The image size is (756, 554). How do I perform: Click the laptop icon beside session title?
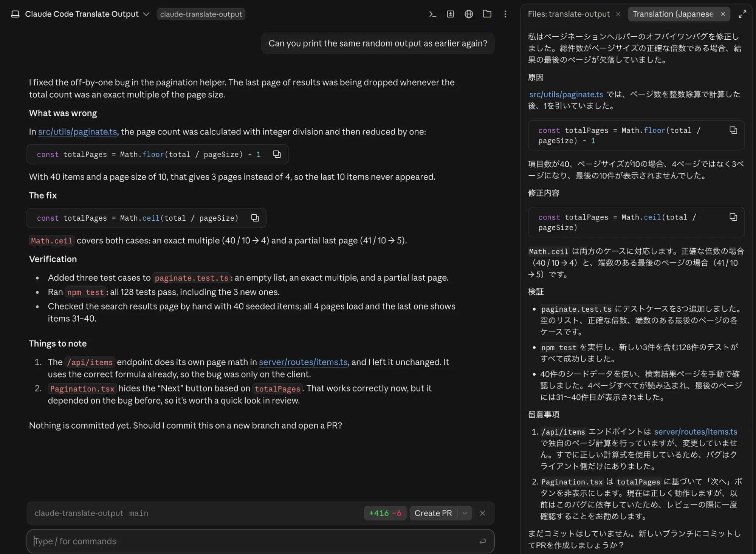coord(15,14)
